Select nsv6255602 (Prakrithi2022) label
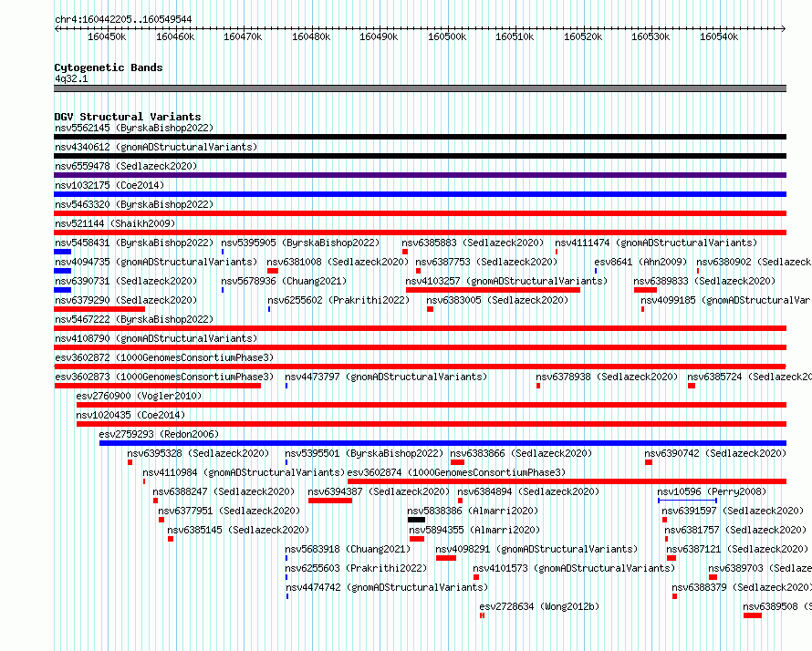812x651 pixels. [338, 300]
